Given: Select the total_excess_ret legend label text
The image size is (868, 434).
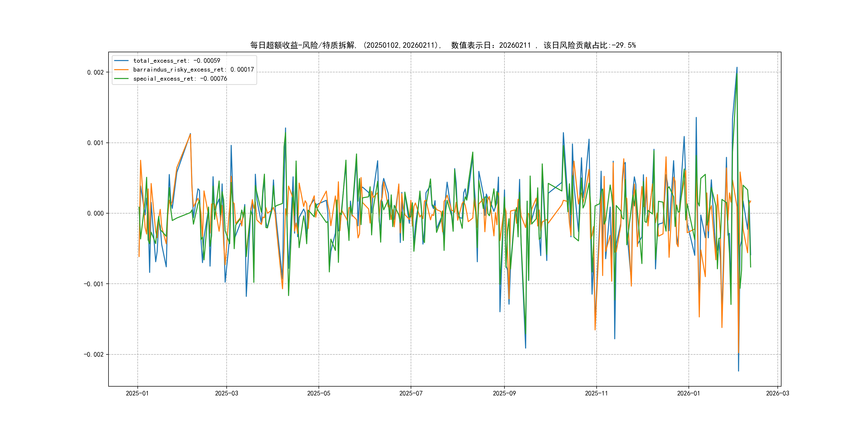Looking at the screenshot, I should click(x=177, y=61).
